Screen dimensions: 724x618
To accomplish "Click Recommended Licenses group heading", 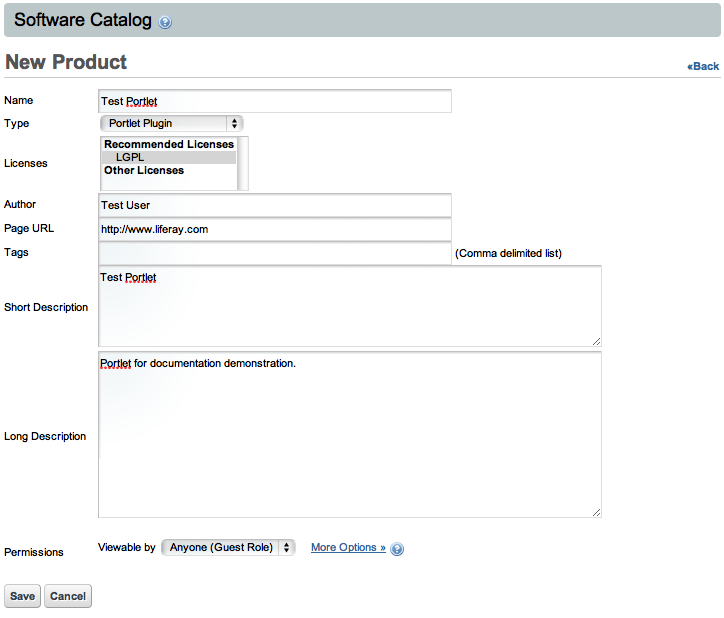I will point(169,144).
